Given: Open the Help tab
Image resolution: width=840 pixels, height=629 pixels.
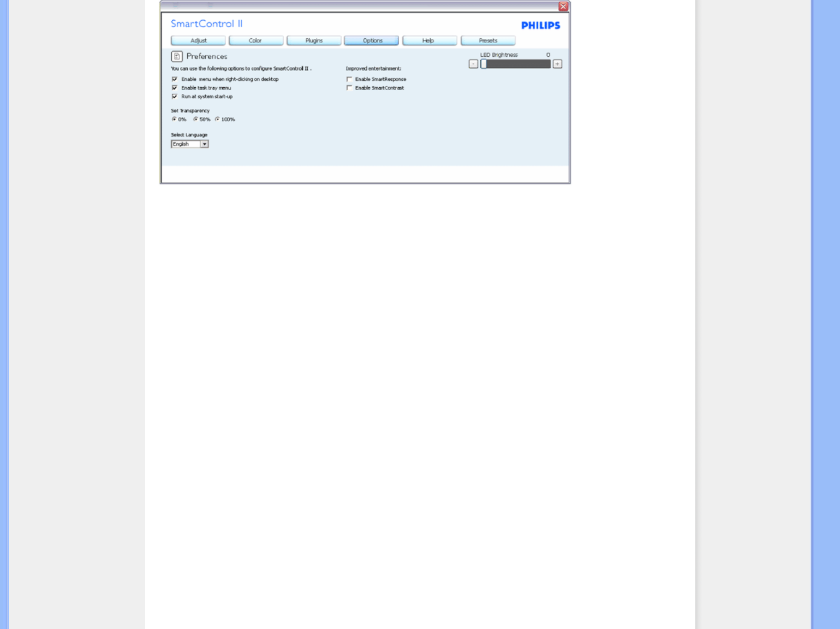Looking at the screenshot, I should pos(430,40).
